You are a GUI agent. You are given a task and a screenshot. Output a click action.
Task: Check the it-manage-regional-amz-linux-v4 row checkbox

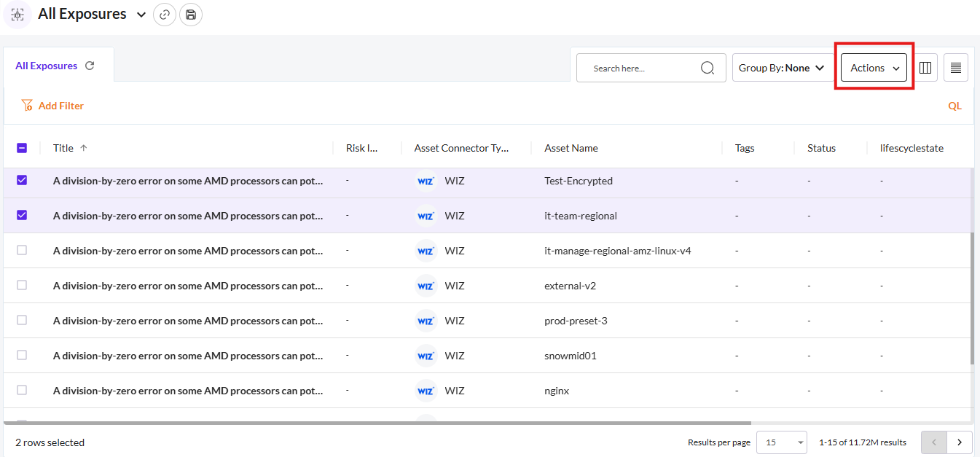click(x=22, y=250)
